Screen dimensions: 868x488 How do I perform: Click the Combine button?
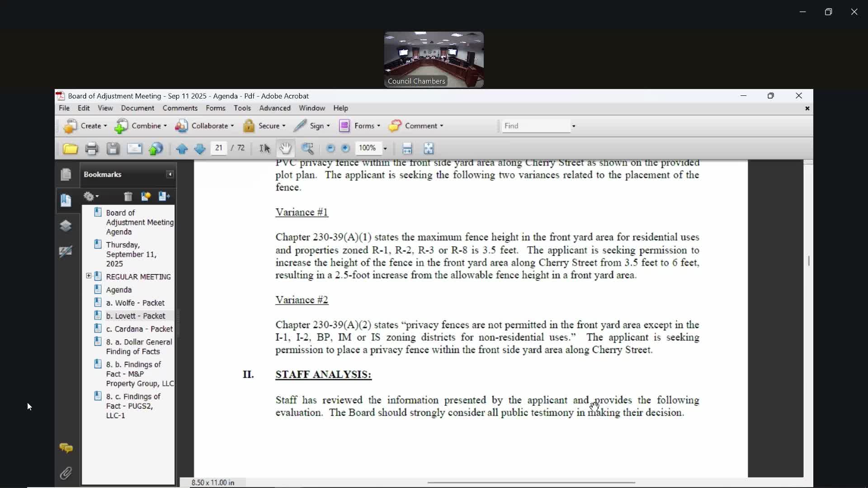(141, 126)
